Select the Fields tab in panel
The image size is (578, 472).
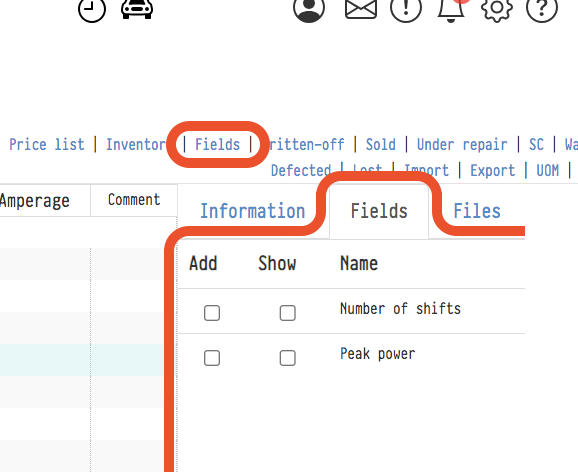pos(379,211)
